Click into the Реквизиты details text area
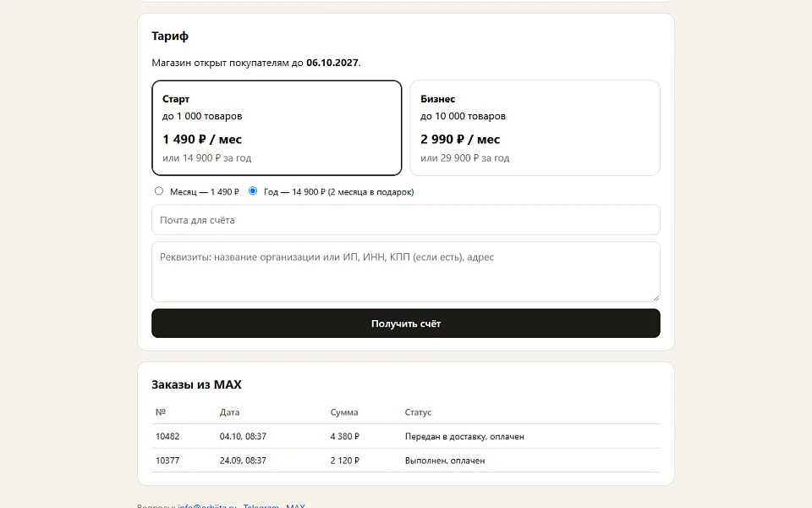Image resolution: width=812 pixels, height=508 pixels. [x=406, y=272]
